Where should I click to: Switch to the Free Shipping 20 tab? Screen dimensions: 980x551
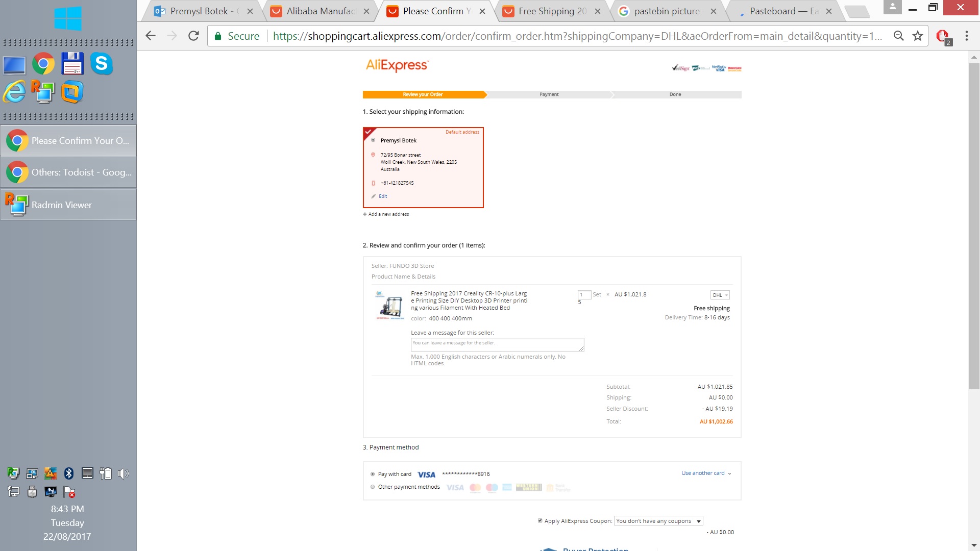[x=552, y=11]
